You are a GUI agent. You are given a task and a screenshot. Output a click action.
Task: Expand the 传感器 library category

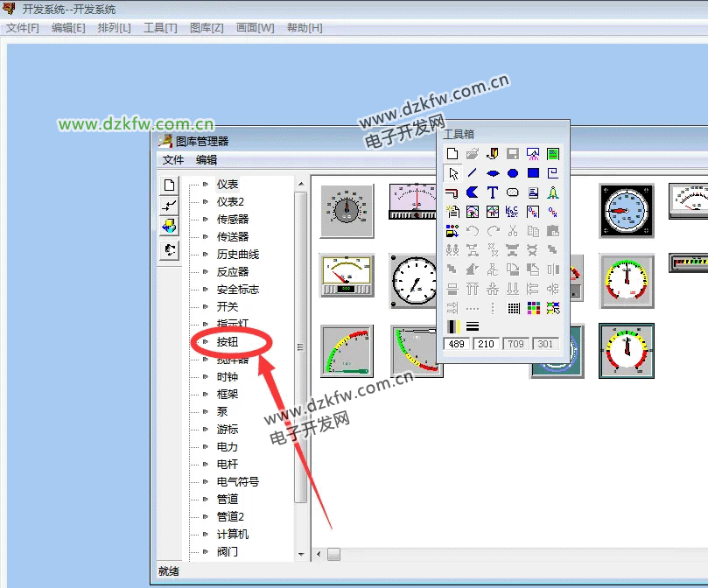[x=205, y=220]
